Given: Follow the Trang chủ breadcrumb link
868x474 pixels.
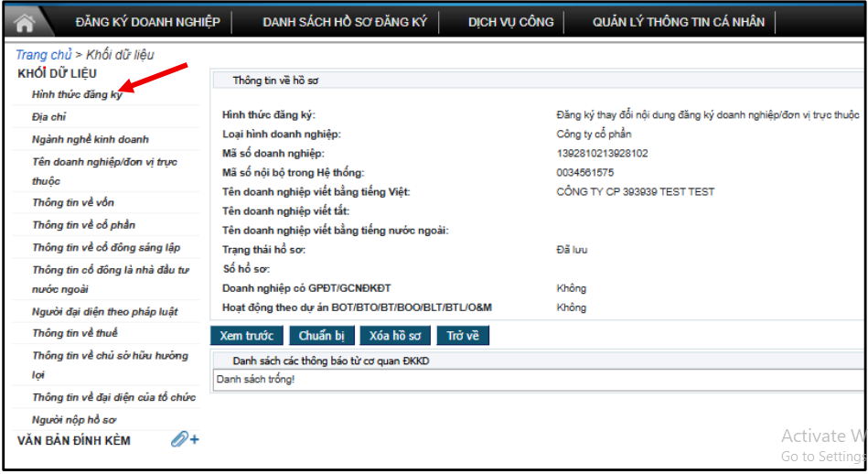Looking at the screenshot, I should pyautogui.click(x=43, y=55).
